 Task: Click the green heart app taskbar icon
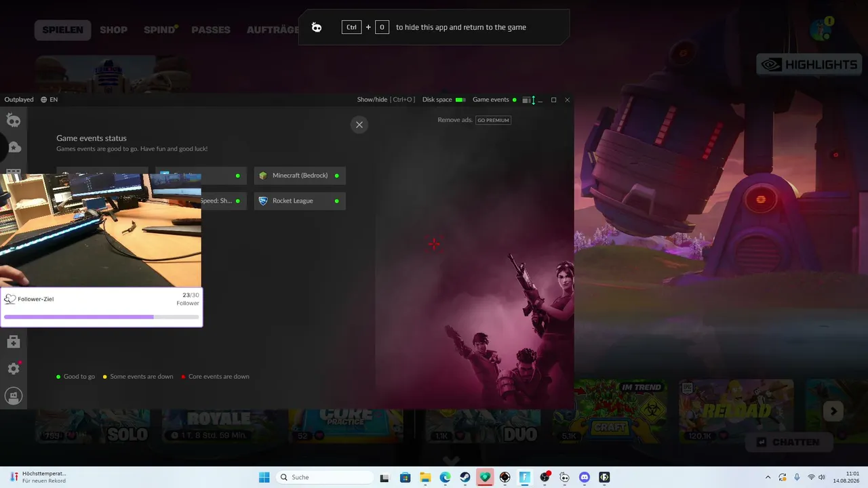click(x=485, y=477)
